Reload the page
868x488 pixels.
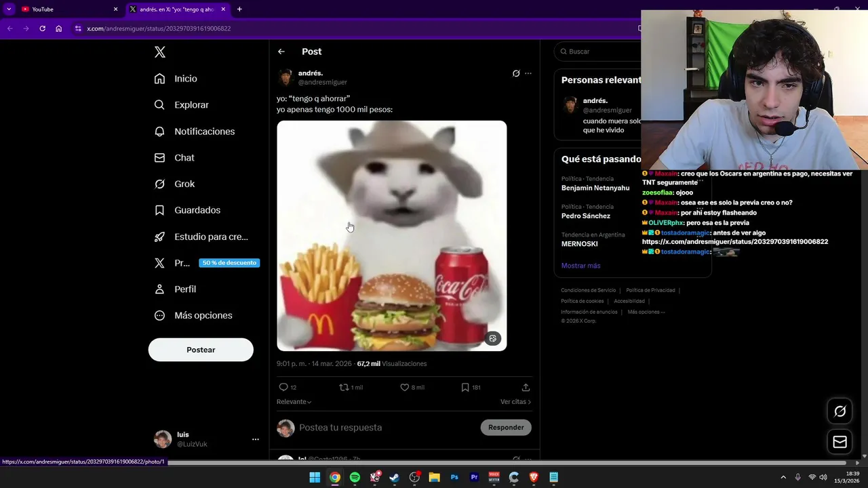(42, 28)
